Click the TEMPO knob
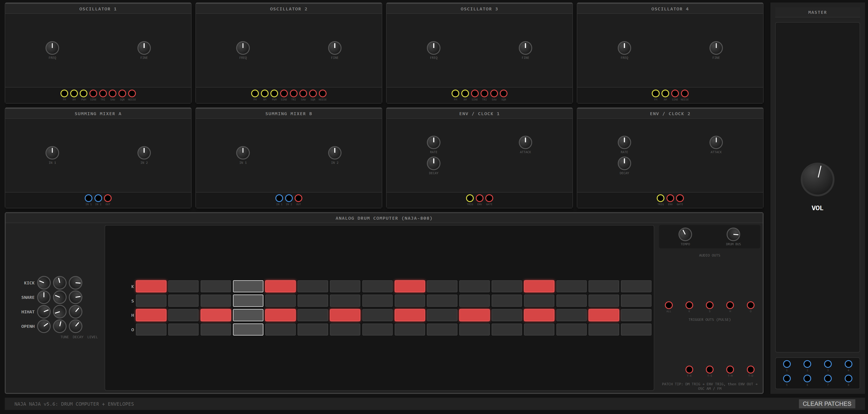Viewport: 868px width, 414px height. (x=685, y=234)
